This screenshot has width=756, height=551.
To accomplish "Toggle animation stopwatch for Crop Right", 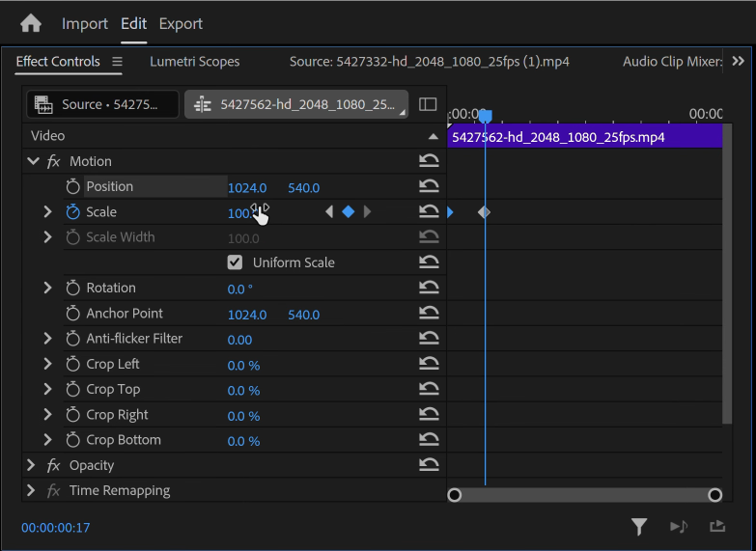I will coord(72,415).
